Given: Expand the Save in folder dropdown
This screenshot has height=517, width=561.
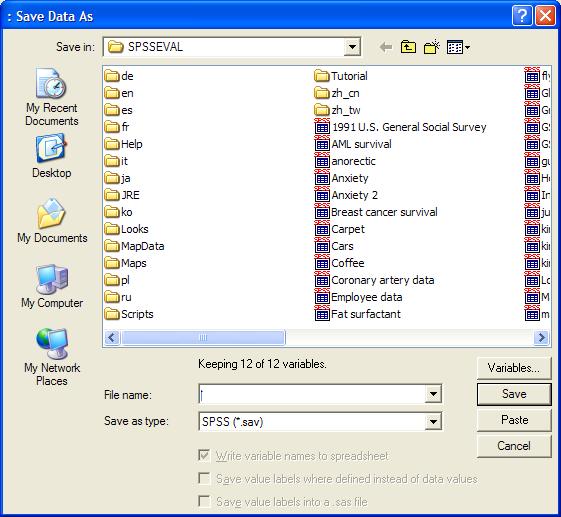Looking at the screenshot, I should tap(352, 47).
